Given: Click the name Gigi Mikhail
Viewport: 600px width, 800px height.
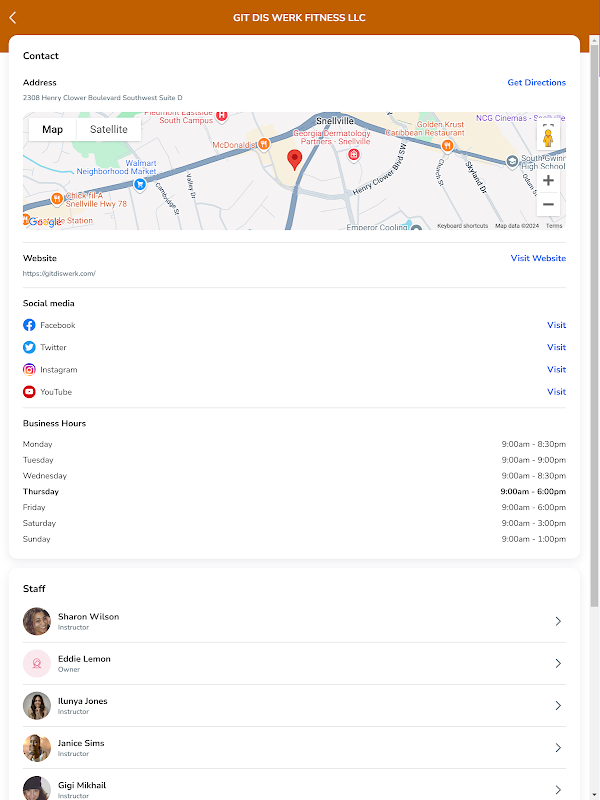Looking at the screenshot, I should tap(82, 786).
